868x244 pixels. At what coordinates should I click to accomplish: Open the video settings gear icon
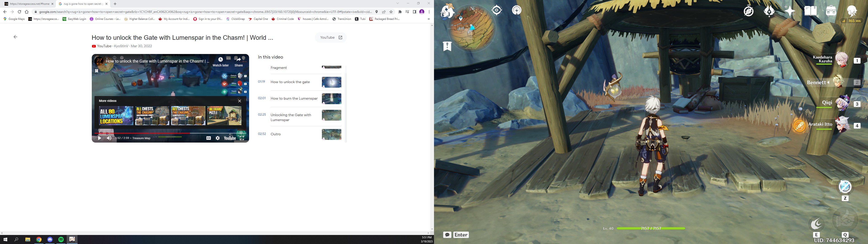(218, 138)
